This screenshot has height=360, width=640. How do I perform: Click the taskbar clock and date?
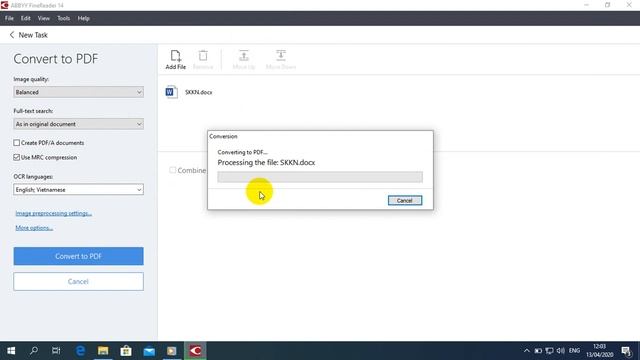tap(600, 351)
